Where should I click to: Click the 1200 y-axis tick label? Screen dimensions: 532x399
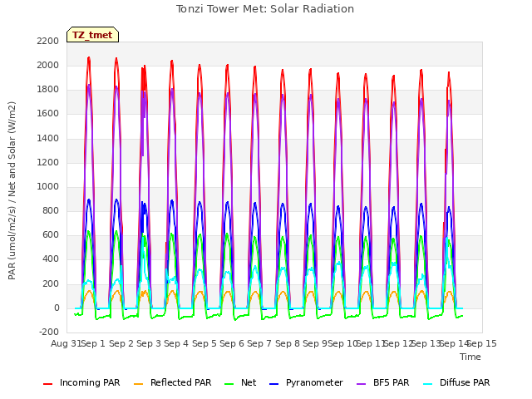pos(48,163)
